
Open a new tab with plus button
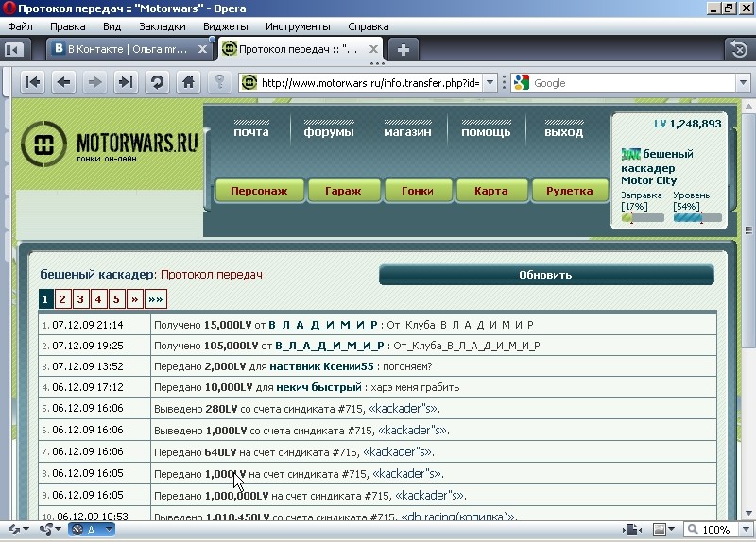click(x=404, y=50)
